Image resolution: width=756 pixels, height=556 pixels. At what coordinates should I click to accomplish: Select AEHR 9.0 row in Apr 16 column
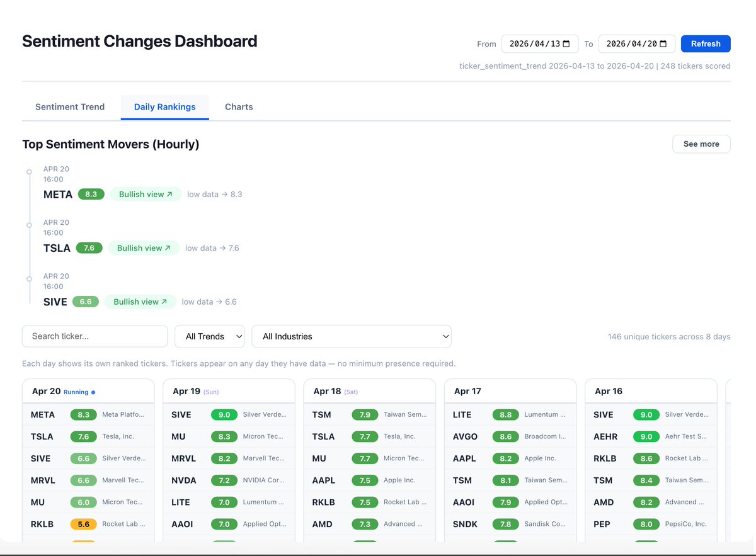651,436
